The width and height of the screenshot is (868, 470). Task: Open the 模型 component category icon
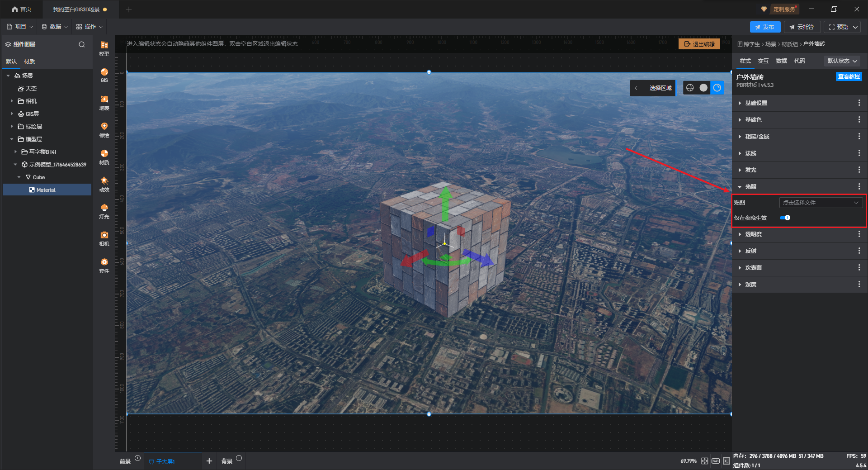pyautogui.click(x=104, y=48)
